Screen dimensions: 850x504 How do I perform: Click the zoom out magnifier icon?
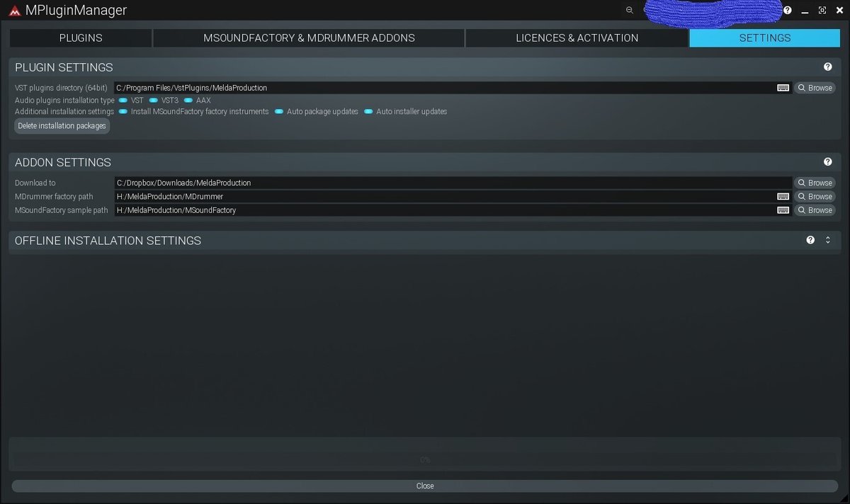point(629,11)
